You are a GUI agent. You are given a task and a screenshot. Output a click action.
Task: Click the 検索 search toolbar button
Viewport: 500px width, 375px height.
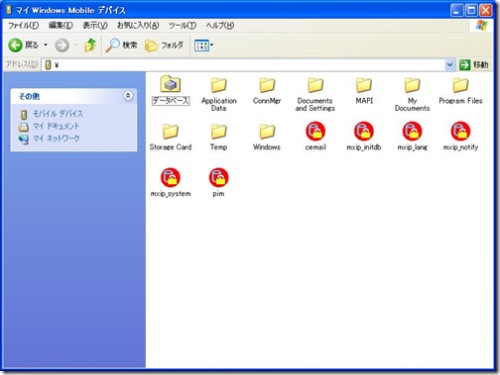pos(121,45)
